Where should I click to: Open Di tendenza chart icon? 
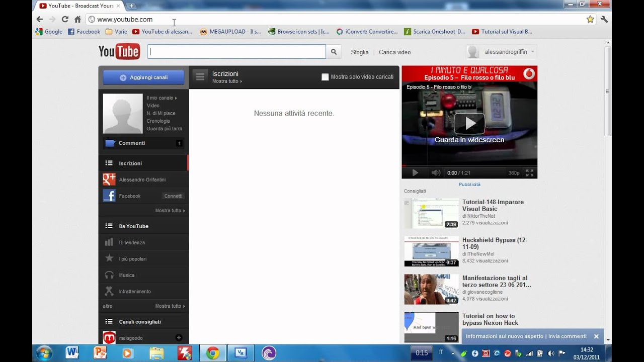(109, 242)
